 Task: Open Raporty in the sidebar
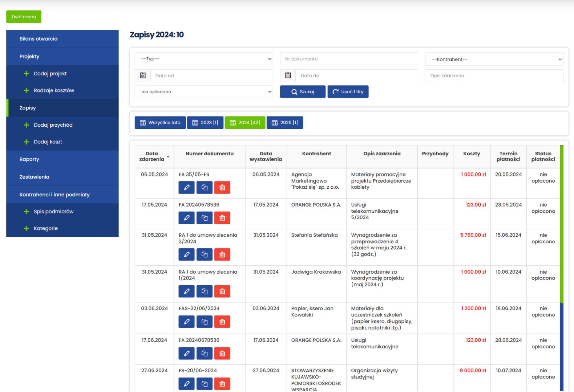(x=29, y=159)
